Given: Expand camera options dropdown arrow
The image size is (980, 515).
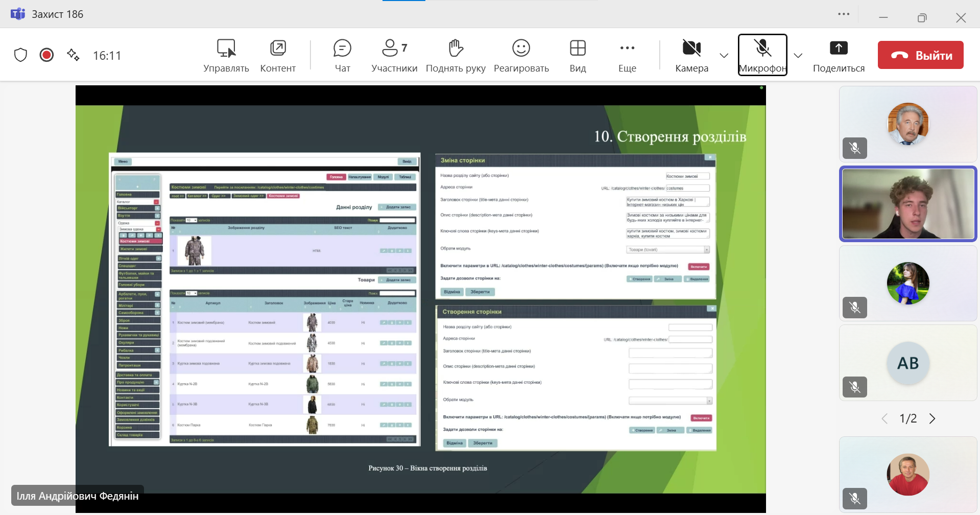Looking at the screenshot, I should (724, 55).
